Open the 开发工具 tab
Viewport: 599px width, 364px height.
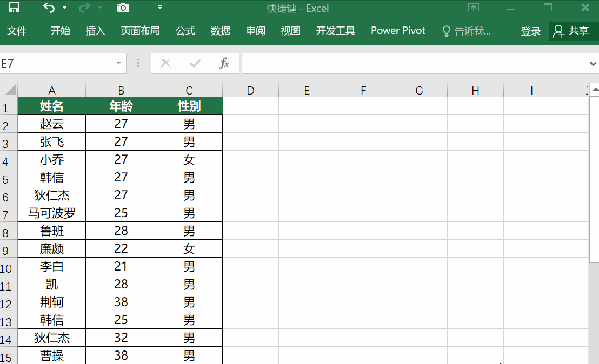[x=335, y=31]
